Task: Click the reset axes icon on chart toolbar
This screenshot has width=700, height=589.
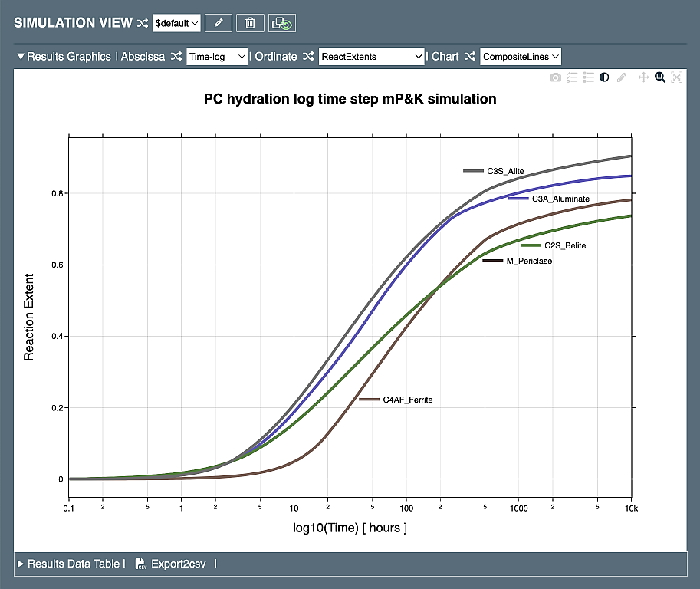Action: tap(676, 77)
